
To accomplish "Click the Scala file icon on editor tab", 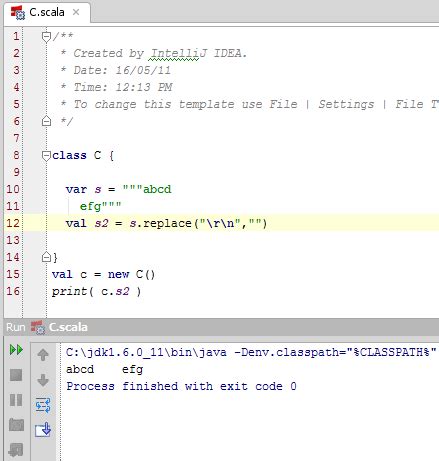I will pos(18,13).
